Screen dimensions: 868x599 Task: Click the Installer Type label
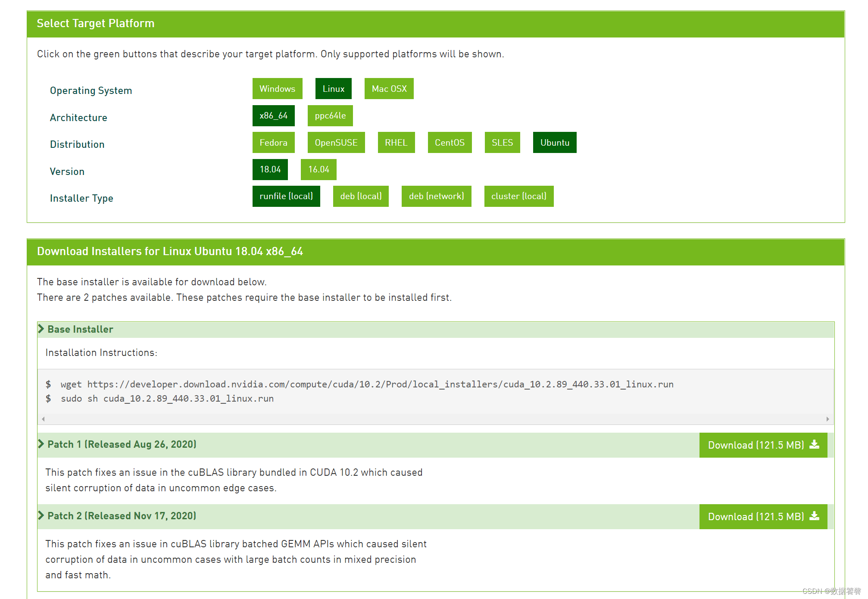(81, 198)
